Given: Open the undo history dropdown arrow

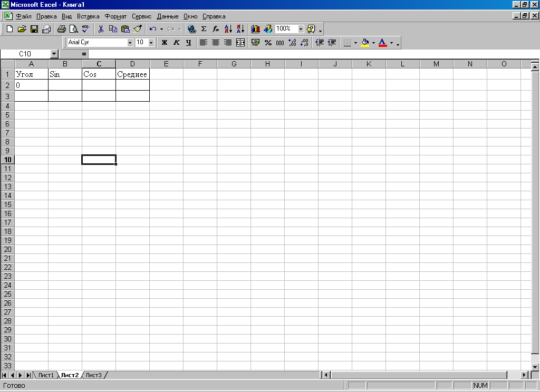Looking at the screenshot, I should (x=161, y=29).
